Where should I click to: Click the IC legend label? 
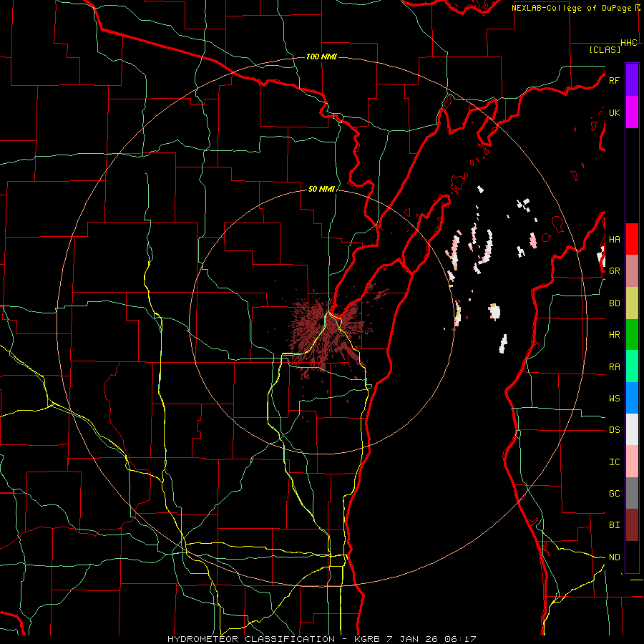click(614, 462)
